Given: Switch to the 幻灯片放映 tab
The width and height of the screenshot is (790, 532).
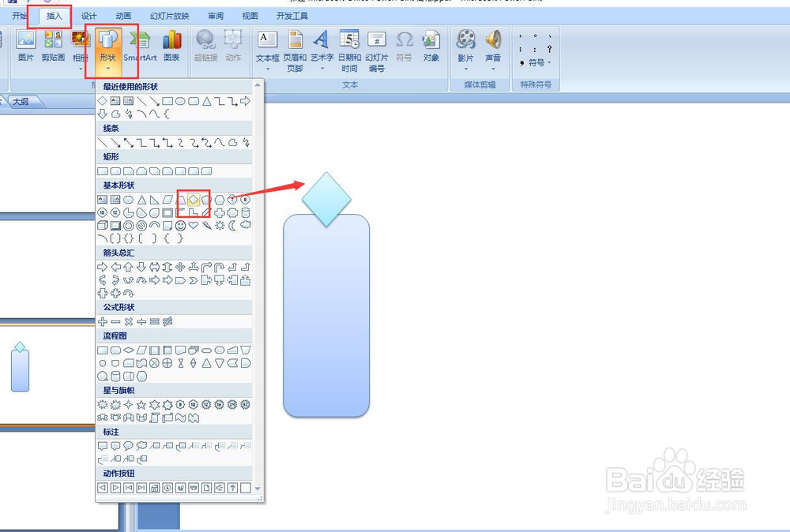Looking at the screenshot, I should [169, 16].
